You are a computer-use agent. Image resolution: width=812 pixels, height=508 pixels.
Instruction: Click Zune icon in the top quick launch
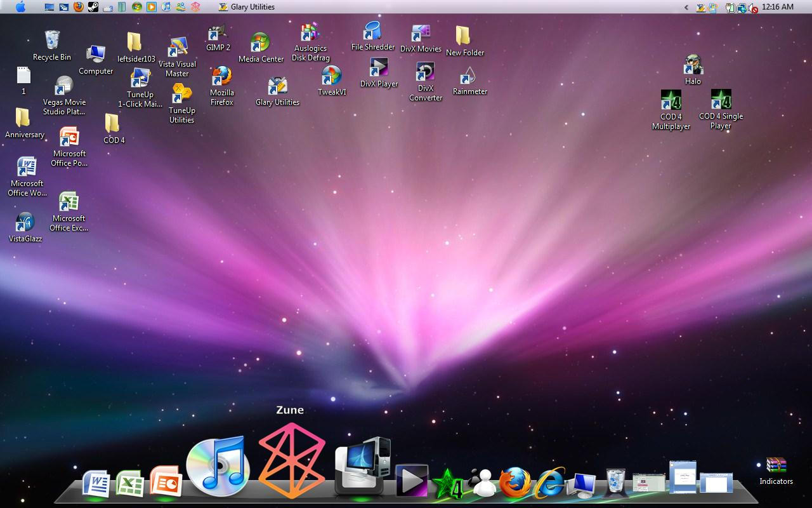coord(195,7)
